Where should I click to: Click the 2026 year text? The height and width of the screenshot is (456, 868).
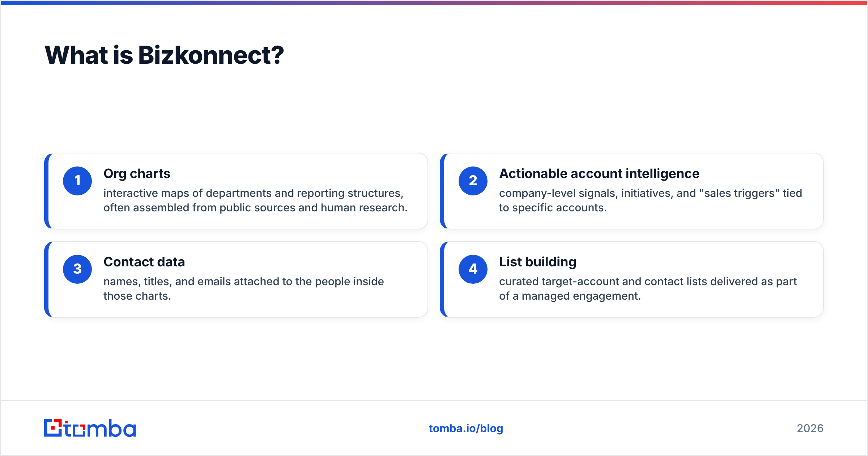[x=810, y=428]
